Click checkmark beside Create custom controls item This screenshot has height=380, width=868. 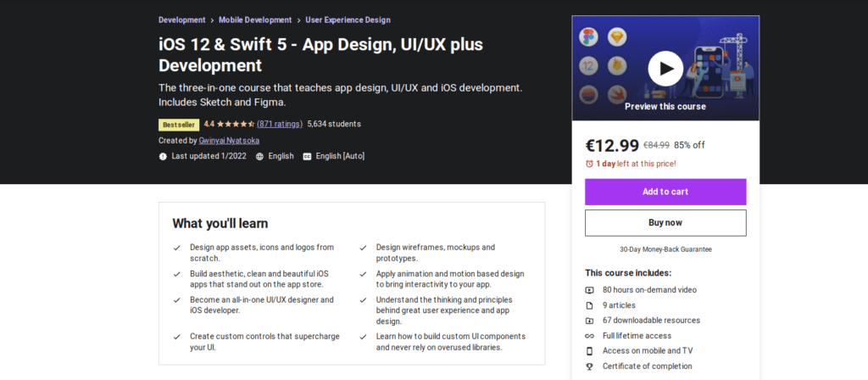click(176, 336)
